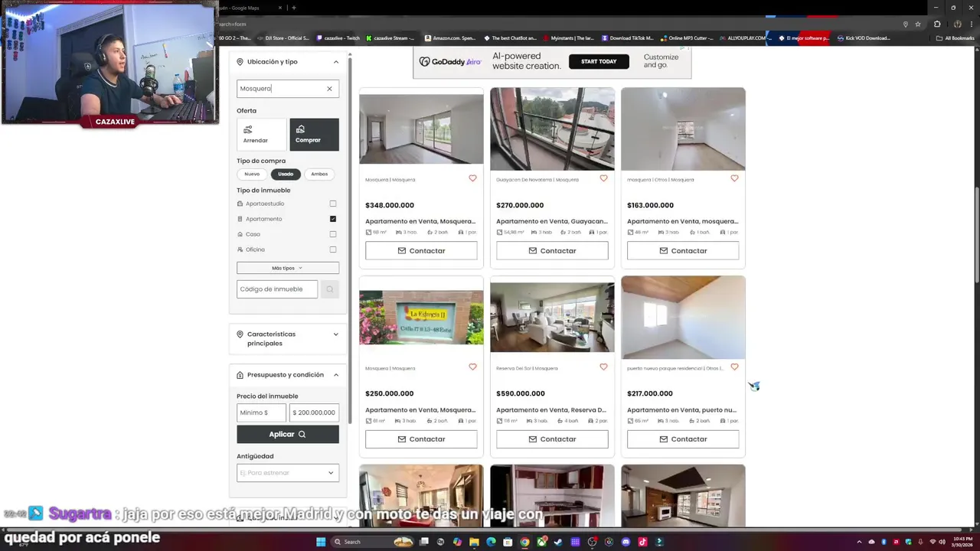Open the La Estancia II listing photo
980x551 pixels.
point(421,318)
